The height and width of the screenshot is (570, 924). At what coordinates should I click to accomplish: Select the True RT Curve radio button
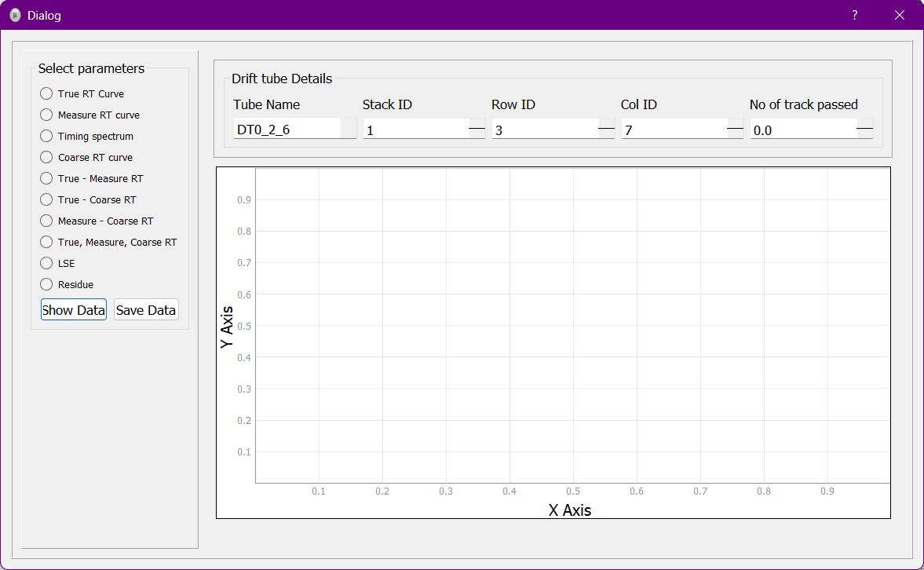pyautogui.click(x=82, y=93)
